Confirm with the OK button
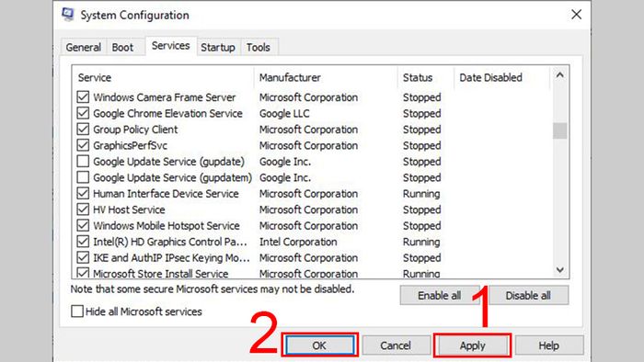 click(319, 345)
